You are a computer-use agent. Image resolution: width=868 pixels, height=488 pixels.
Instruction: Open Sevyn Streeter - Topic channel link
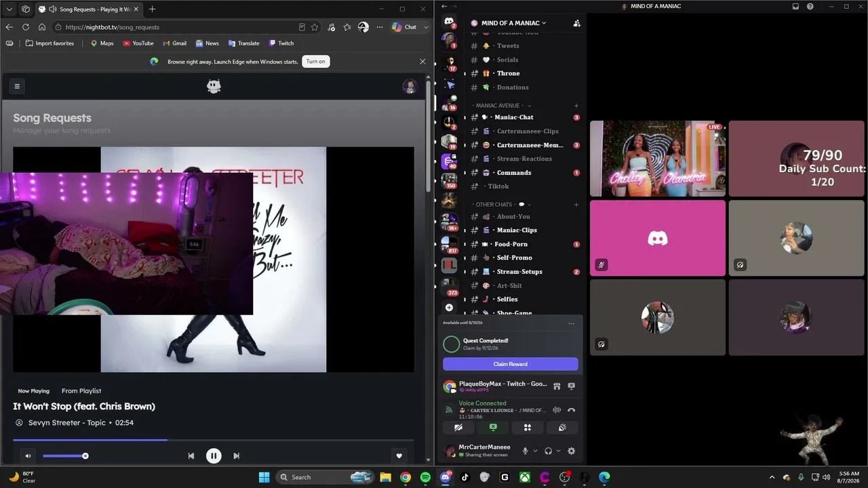[67, 422]
